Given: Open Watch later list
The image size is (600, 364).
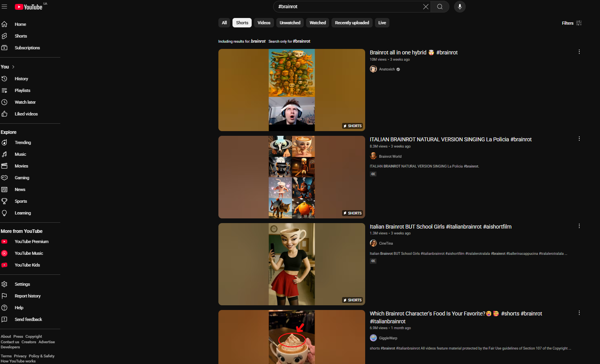Looking at the screenshot, I should (x=25, y=102).
